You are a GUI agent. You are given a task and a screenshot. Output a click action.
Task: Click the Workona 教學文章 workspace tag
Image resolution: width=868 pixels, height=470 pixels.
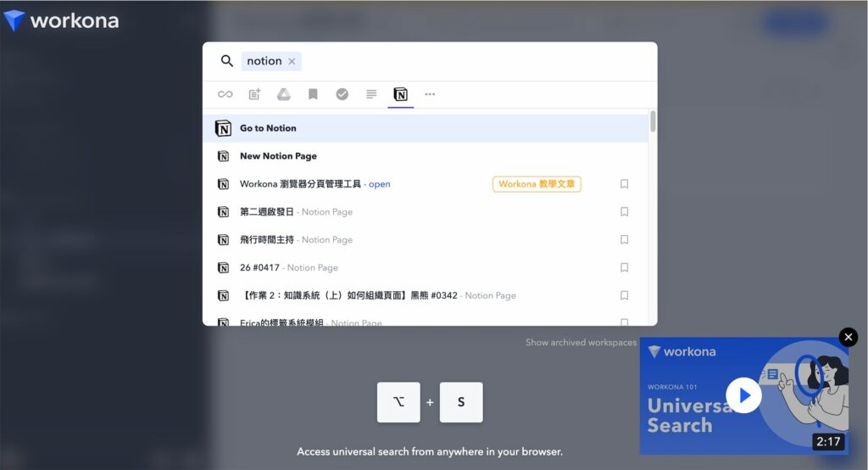[537, 184]
